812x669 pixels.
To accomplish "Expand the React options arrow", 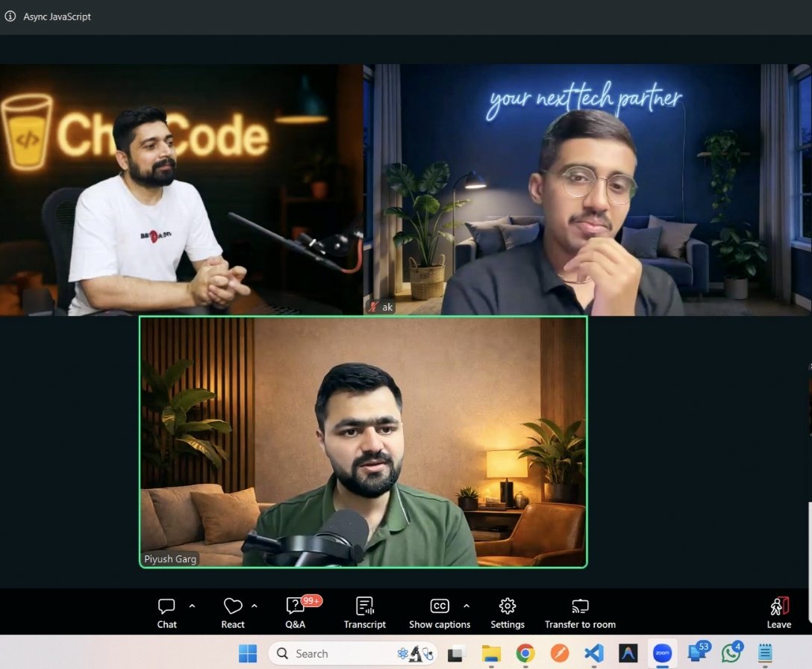I will pyautogui.click(x=254, y=606).
